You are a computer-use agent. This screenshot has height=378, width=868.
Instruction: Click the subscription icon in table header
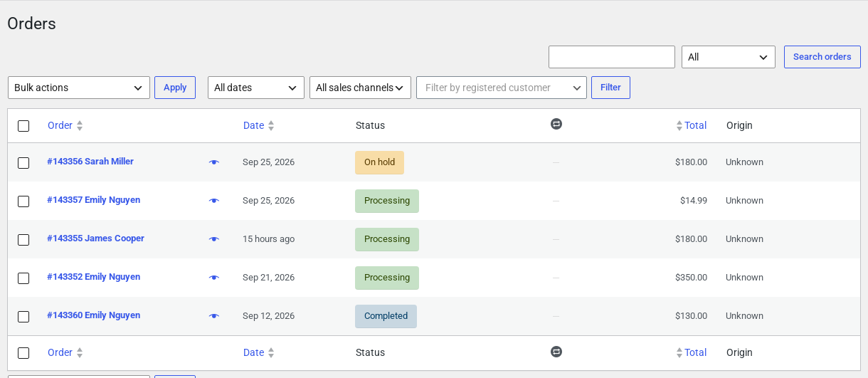(x=556, y=124)
